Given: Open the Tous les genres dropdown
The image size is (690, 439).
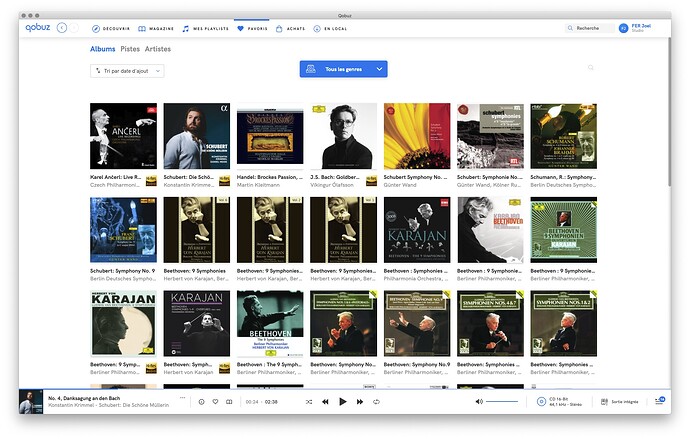Looking at the screenshot, I should (x=343, y=69).
